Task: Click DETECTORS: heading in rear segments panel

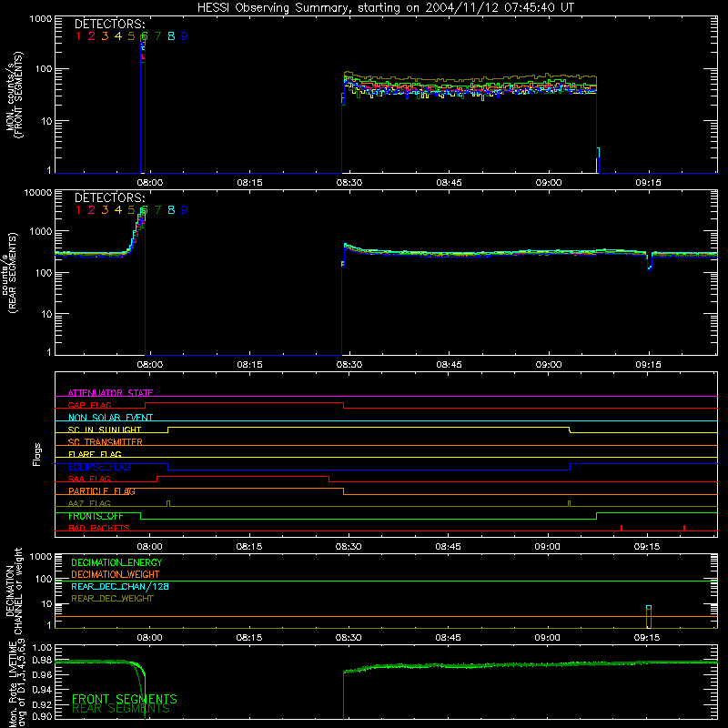Action: (x=110, y=197)
